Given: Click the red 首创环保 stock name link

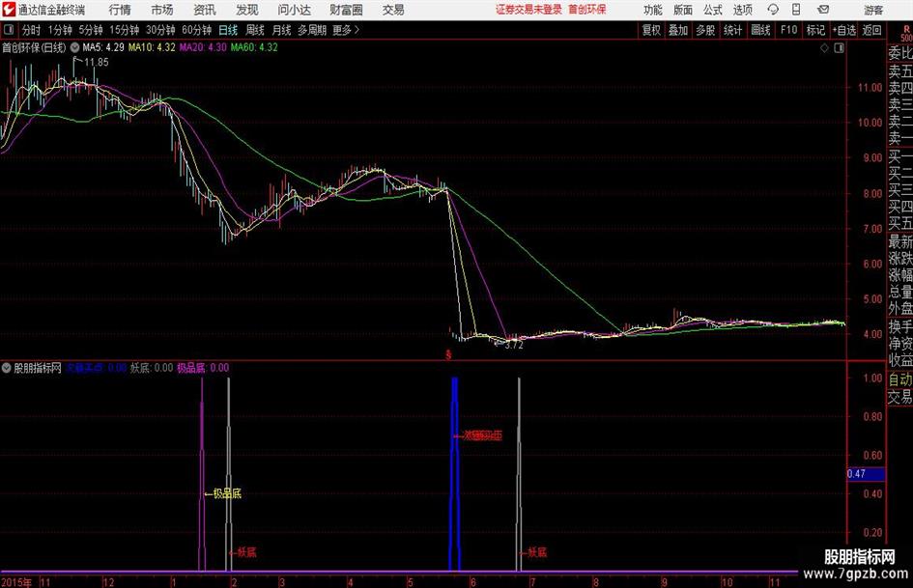Looking at the screenshot, I should 587,10.
